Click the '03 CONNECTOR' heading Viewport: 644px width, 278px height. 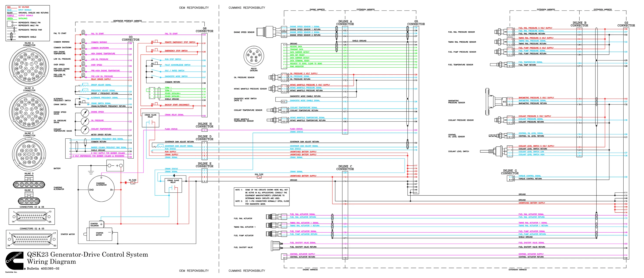tap(131, 38)
